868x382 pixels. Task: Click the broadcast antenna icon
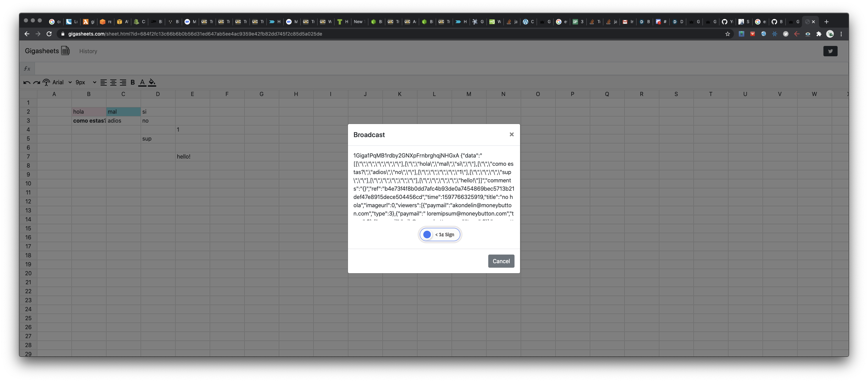coord(46,83)
